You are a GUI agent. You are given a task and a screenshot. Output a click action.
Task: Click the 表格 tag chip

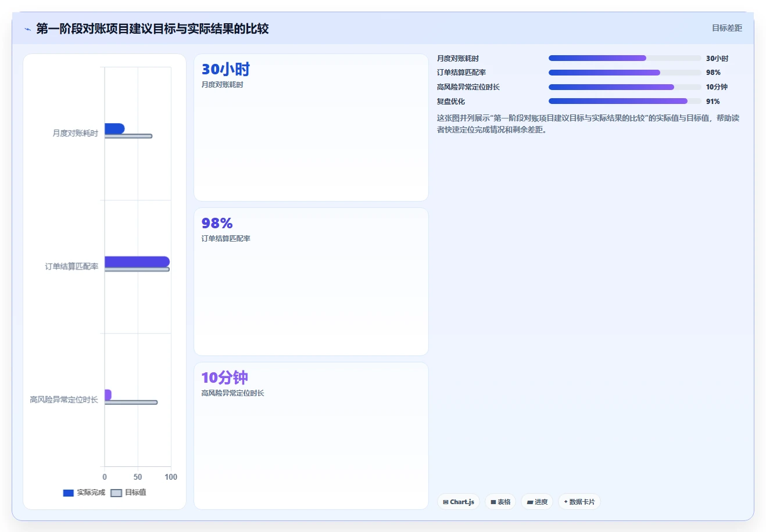[501, 502]
